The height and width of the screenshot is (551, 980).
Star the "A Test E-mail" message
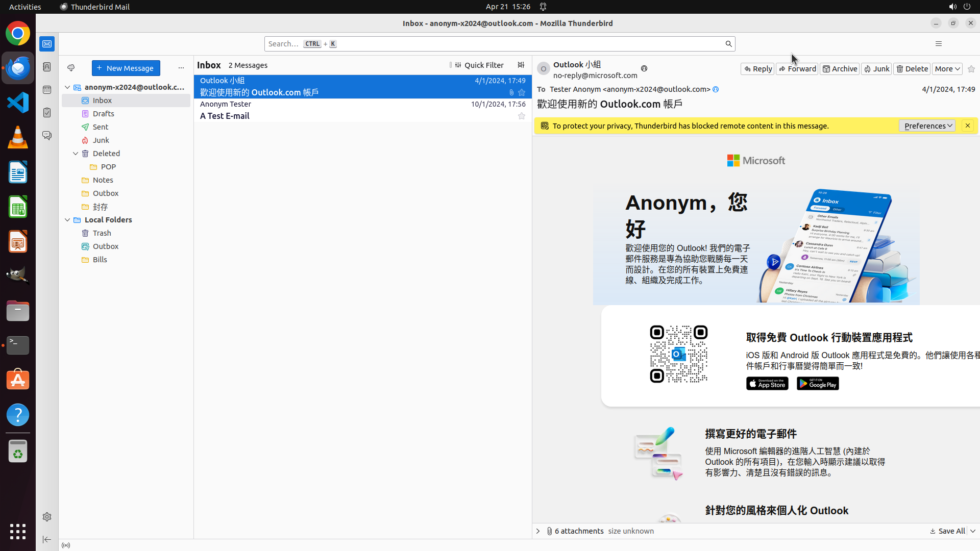point(521,116)
